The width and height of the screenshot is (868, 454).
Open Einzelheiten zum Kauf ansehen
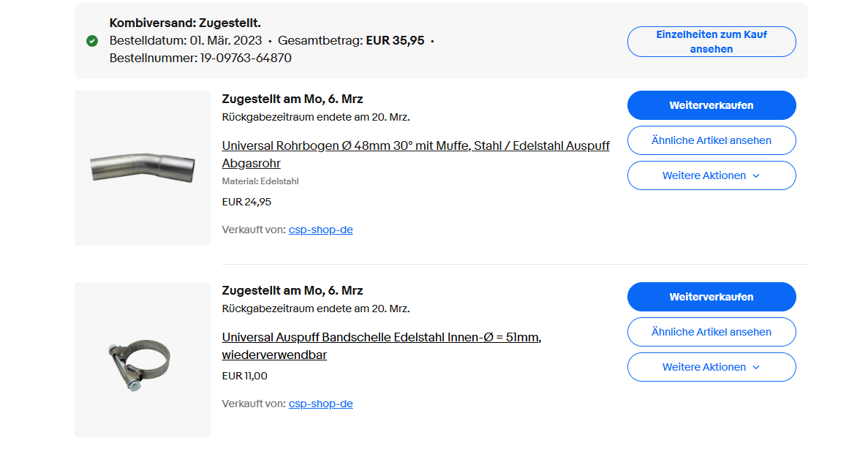point(712,42)
